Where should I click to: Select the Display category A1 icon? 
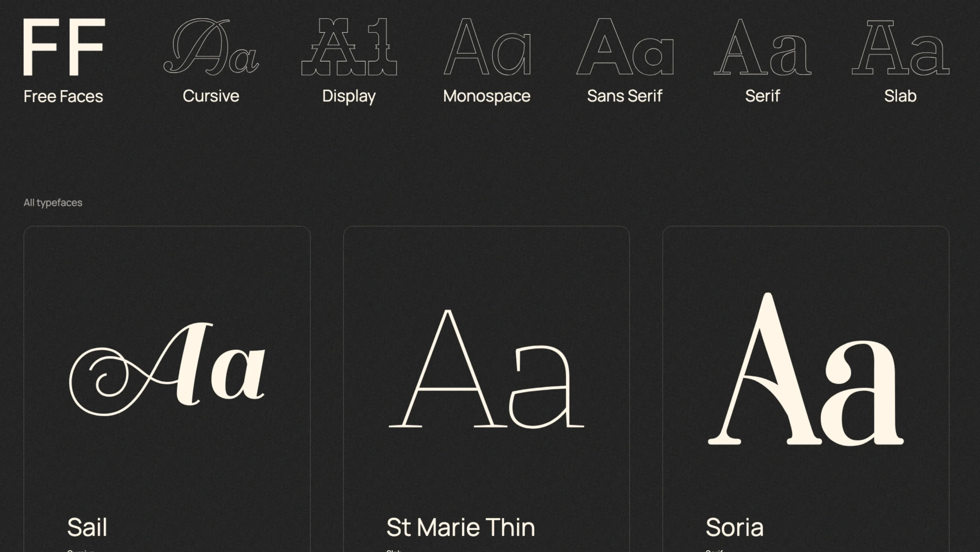click(x=349, y=47)
